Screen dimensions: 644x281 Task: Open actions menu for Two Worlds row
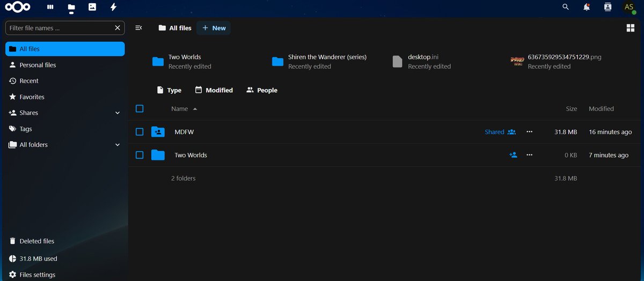(x=530, y=155)
